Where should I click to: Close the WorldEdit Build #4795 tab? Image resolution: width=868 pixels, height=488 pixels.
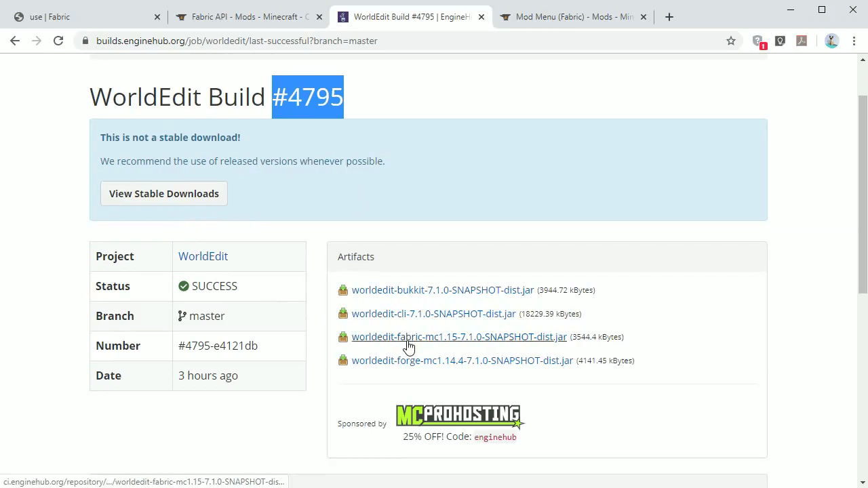[481, 17]
